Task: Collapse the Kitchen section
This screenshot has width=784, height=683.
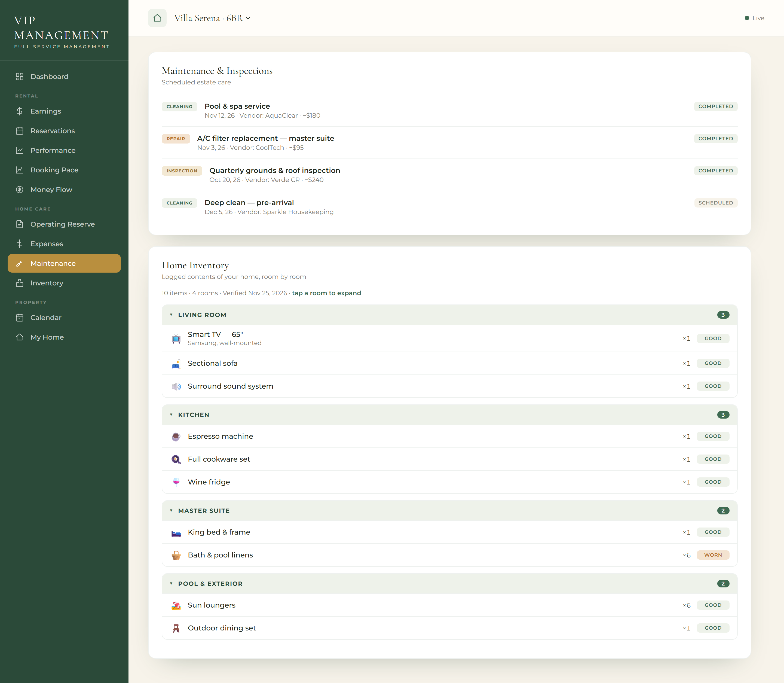Action: click(449, 415)
